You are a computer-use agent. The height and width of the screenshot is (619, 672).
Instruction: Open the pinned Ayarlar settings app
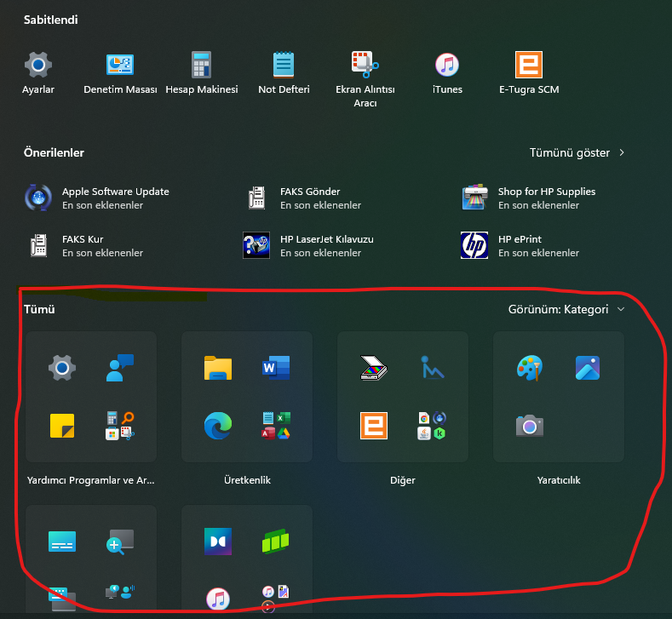click(38, 73)
